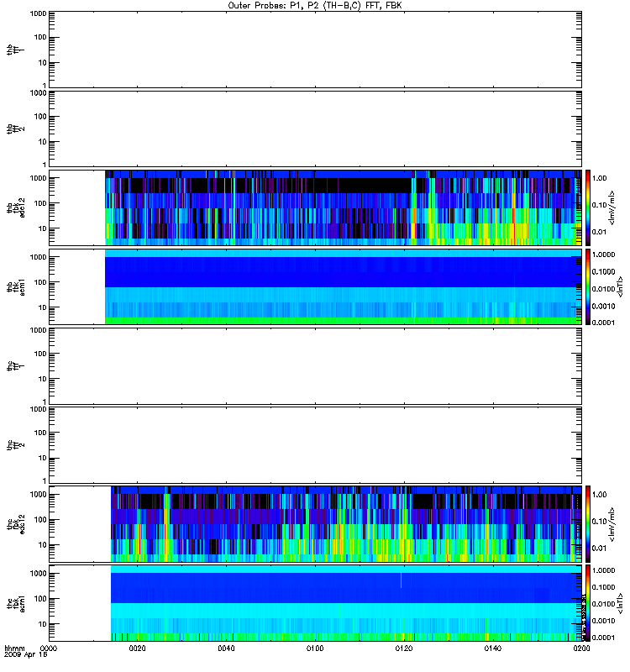Click the '<|nT|>' unit label beside thb scm1 colorbar
Screen dimensions: 630x672
(x=619, y=286)
